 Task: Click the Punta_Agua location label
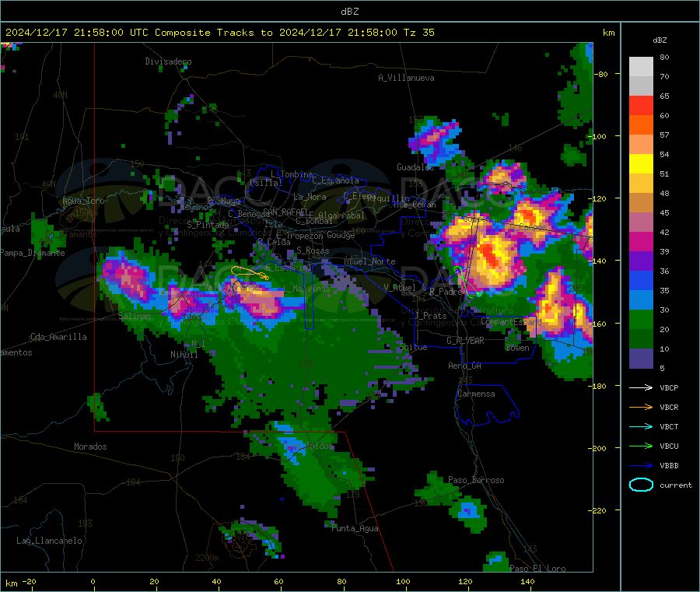pos(355,528)
